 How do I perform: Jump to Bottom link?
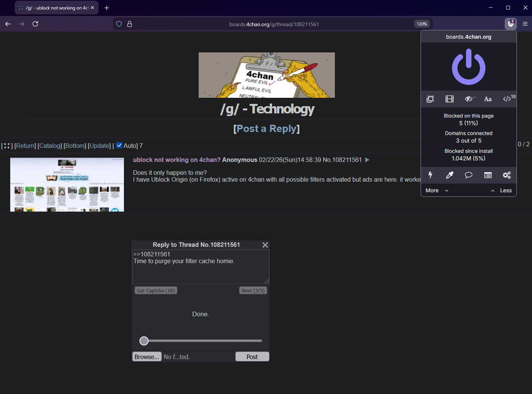coord(75,146)
